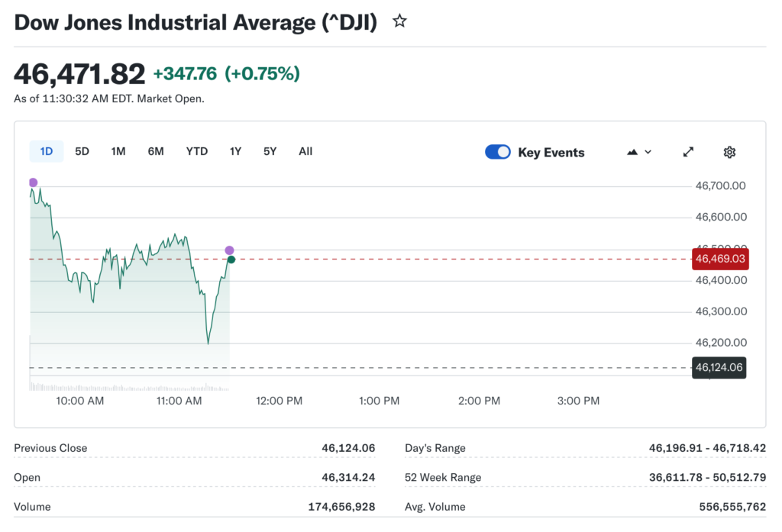Screen dimensions: 782x532
Task: Click the purple key event marker near 11:30 AM
Action: (x=229, y=250)
